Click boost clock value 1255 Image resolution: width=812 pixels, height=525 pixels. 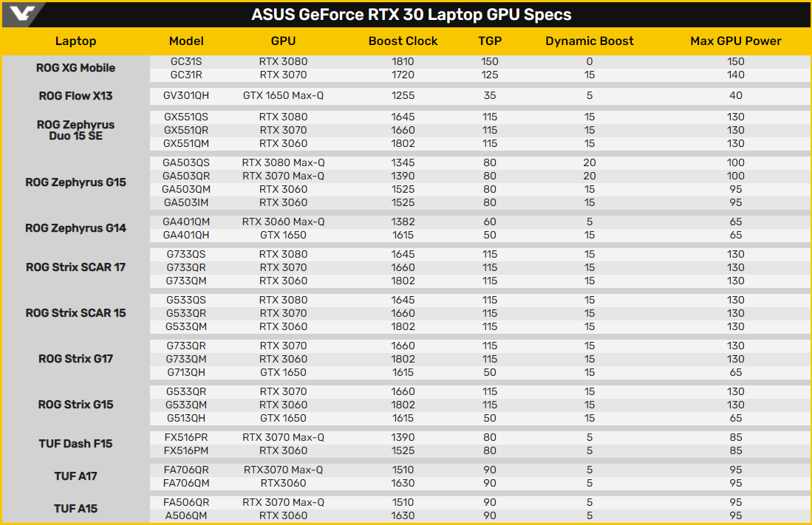click(x=403, y=95)
